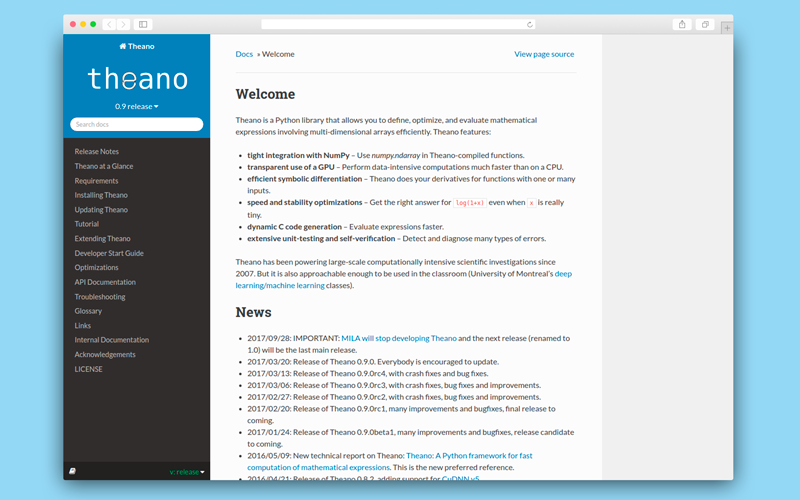Click 'dynamic C code generation' feature text

(294, 227)
